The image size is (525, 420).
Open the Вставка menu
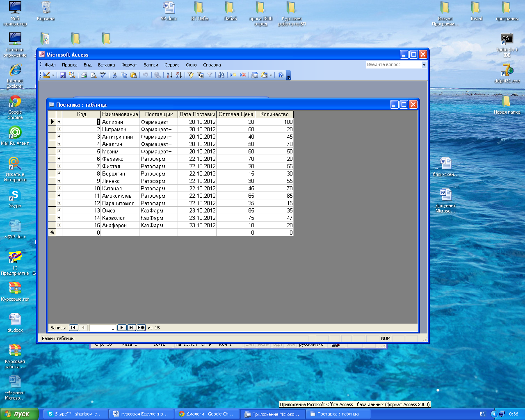pos(106,65)
